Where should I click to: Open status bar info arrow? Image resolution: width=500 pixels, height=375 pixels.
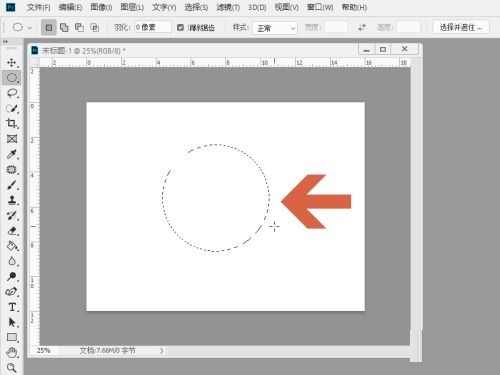(162, 351)
